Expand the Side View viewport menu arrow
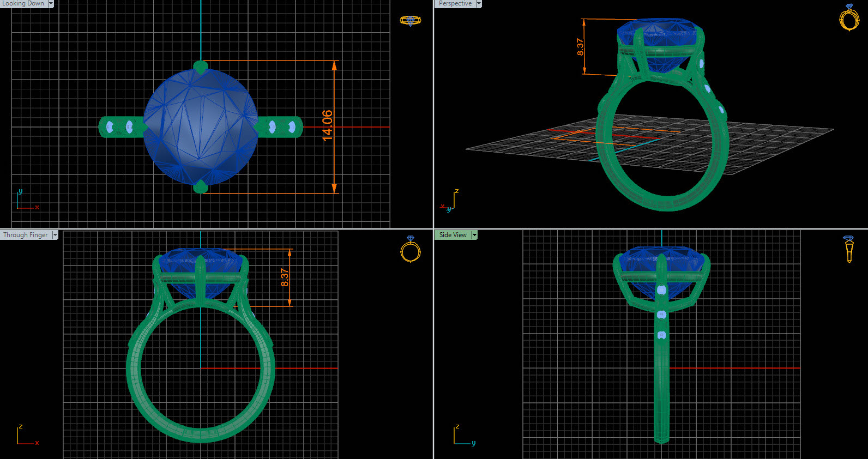 (x=474, y=235)
